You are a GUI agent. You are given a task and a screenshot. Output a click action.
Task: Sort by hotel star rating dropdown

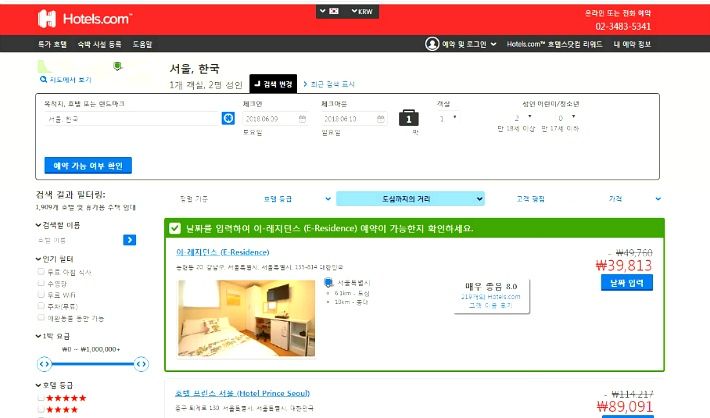click(297, 199)
